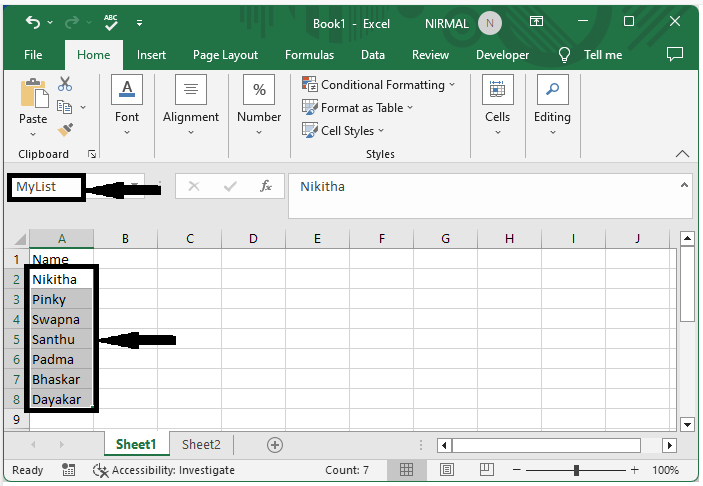This screenshot has width=703, height=486.
Task: Switch to the Sheet2 tab
Action: tap(201, 444)
